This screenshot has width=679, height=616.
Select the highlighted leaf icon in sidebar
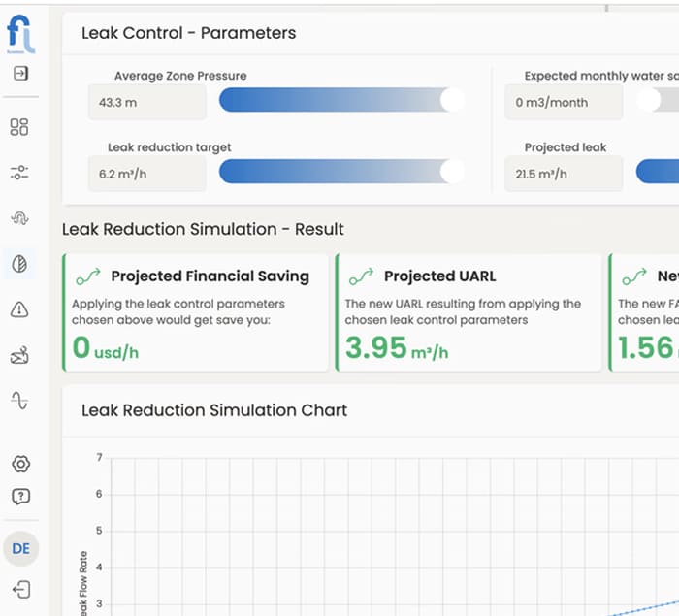[19, 264]
